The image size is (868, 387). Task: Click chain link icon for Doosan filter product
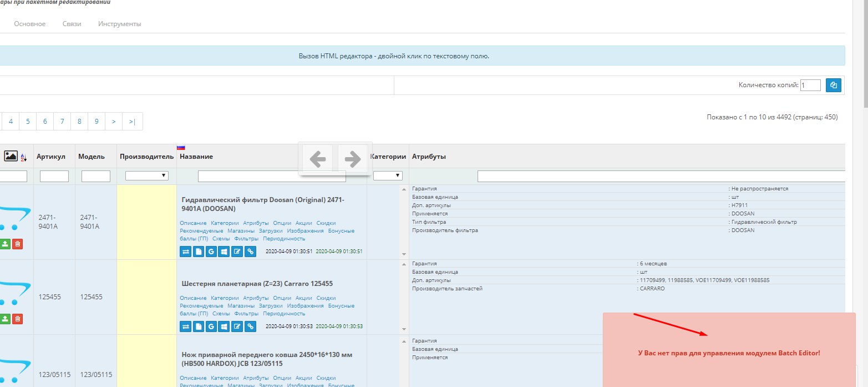[250, 252]
